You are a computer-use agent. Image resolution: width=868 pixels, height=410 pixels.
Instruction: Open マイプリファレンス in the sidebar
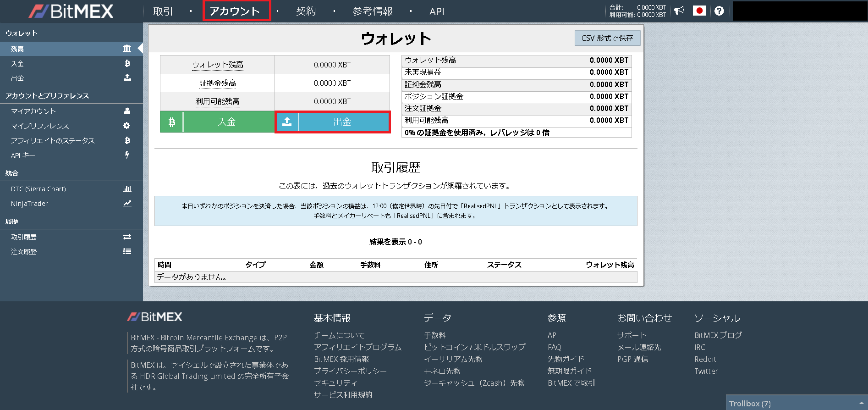click(x=71, y=126)
